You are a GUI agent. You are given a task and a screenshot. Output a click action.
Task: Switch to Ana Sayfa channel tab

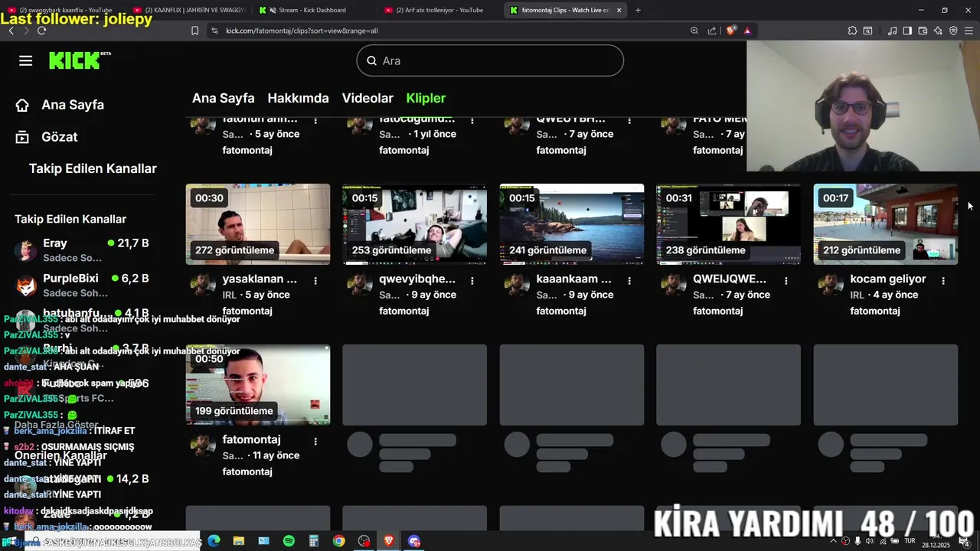(x=223, y=98)
